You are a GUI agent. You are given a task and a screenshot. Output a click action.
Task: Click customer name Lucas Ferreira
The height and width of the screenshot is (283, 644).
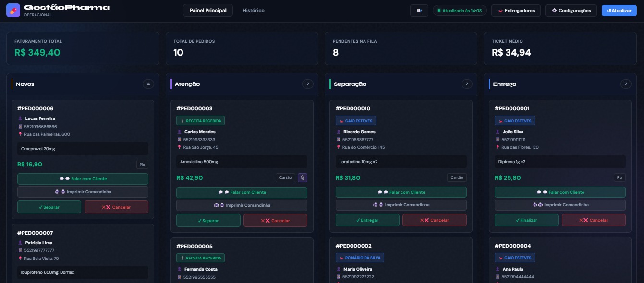click(40, 118)
